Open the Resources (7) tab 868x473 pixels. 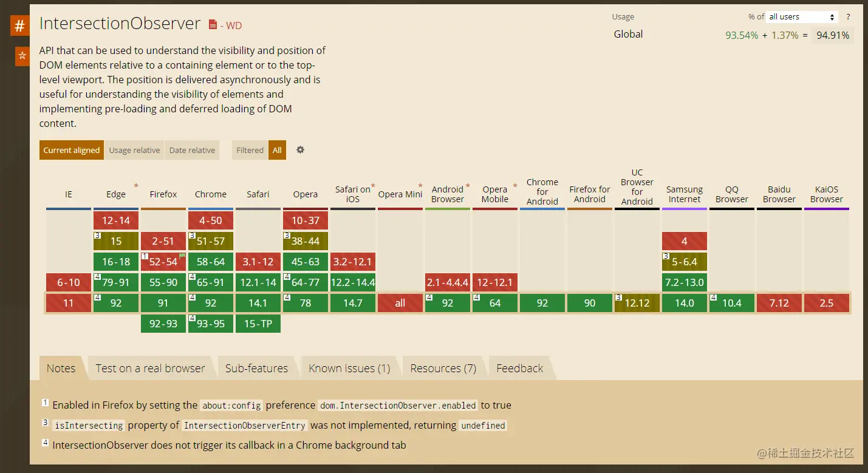(443, 368)
